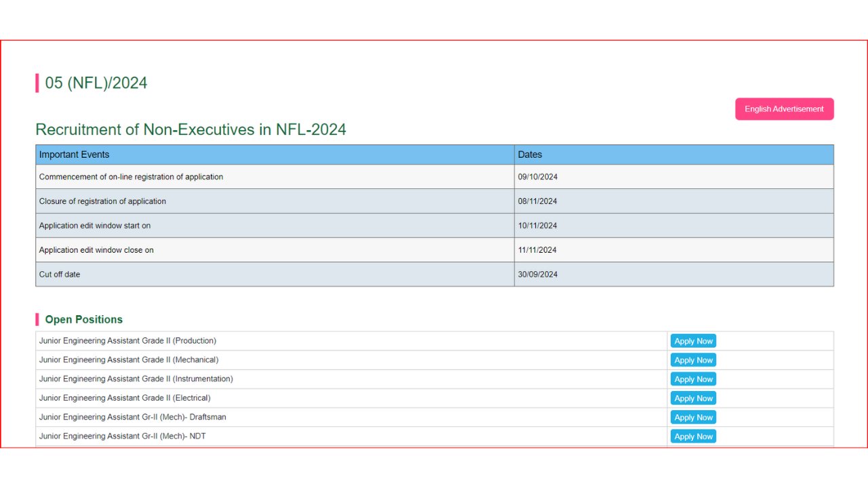Select the date 08/11/2024

pos(537,201)
